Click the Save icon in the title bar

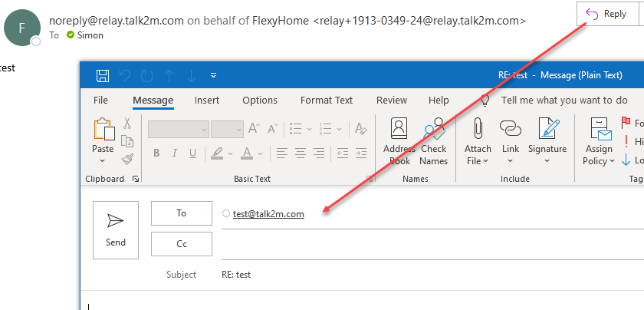click(x=102, y=76)
